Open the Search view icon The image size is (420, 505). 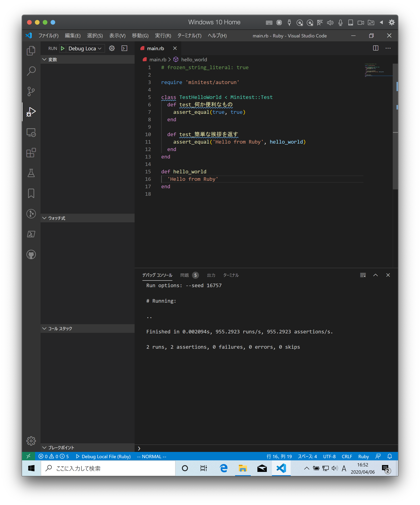31,71
